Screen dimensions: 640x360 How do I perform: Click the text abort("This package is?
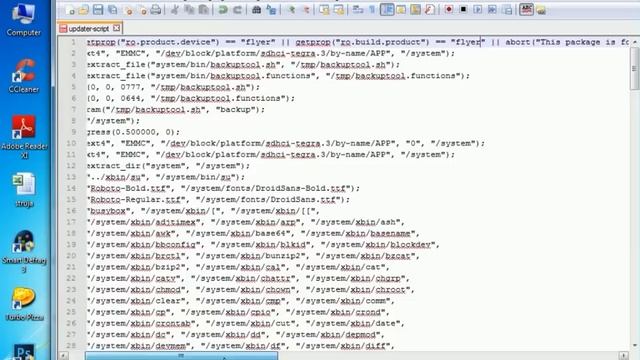point(562,42)
